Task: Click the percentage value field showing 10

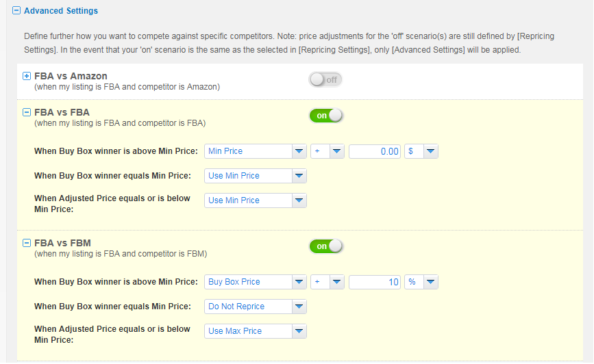Action: (x=375, y=282)
